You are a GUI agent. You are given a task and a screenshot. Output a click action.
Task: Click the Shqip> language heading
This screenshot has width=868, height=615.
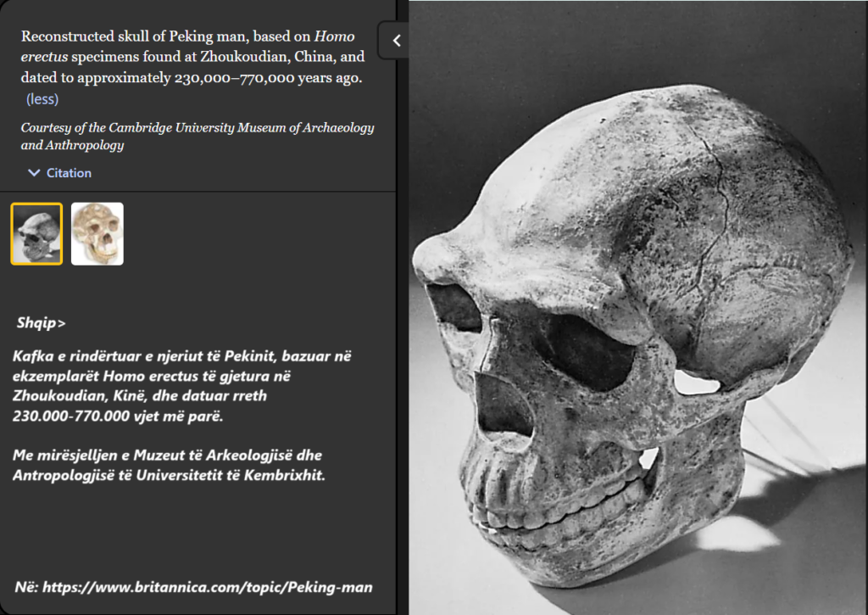tap(41, 322)
